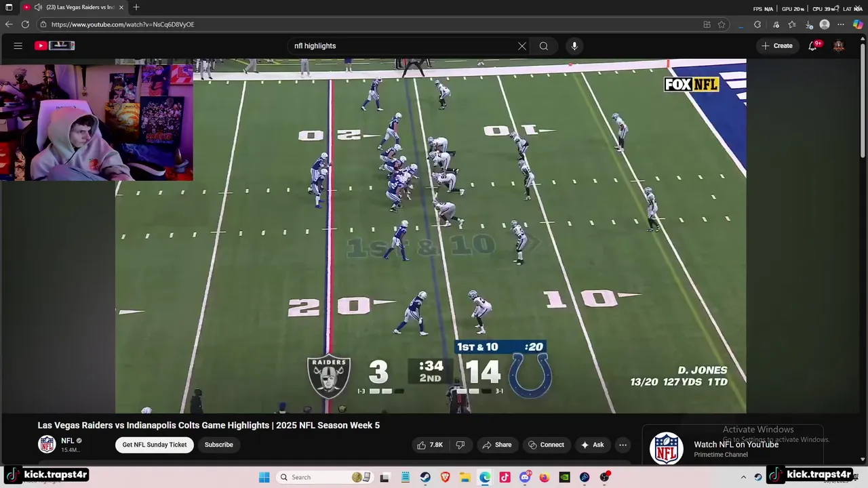868x488 pixels.
Task: Click the Ask button under video
Action: click(x=592, y=445)
